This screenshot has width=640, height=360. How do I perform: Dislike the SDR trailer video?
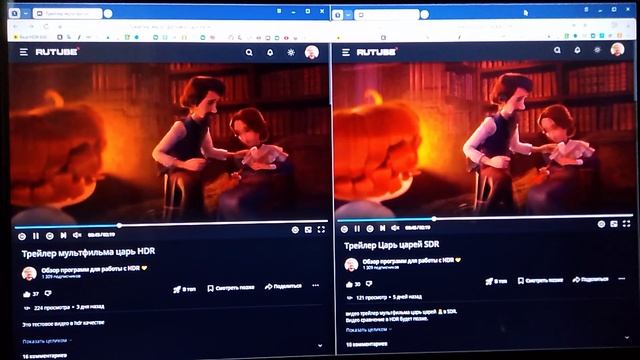tap(369, 283)
